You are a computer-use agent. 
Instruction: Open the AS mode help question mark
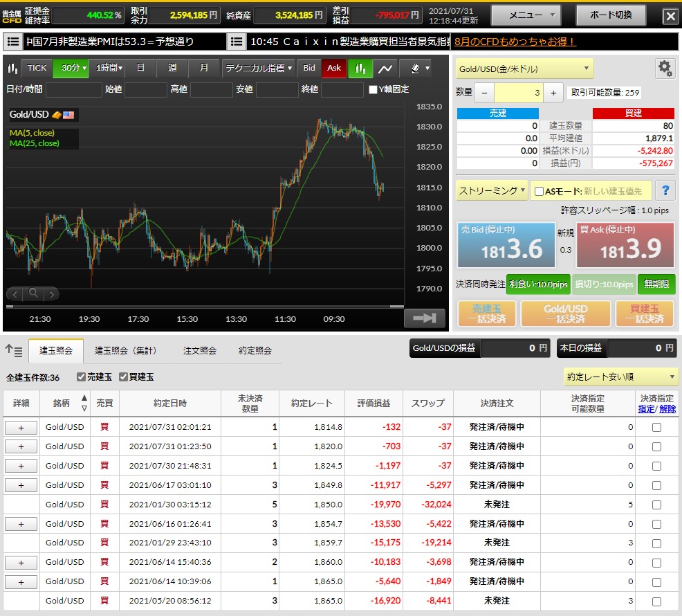click(665, 190)
